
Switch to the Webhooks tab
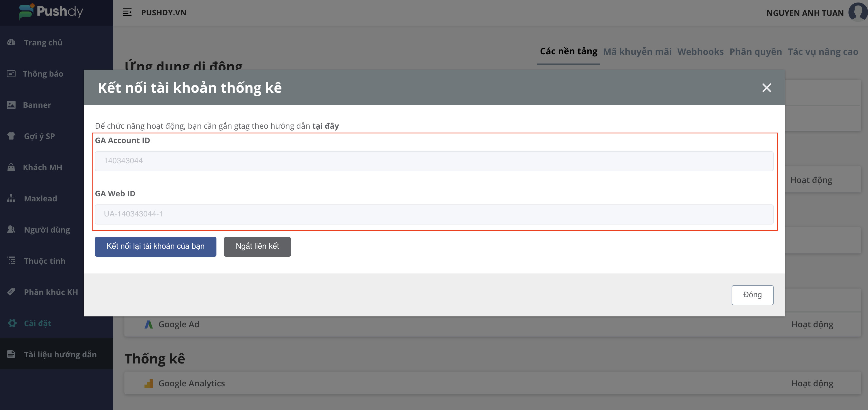[x=700, y=52]
